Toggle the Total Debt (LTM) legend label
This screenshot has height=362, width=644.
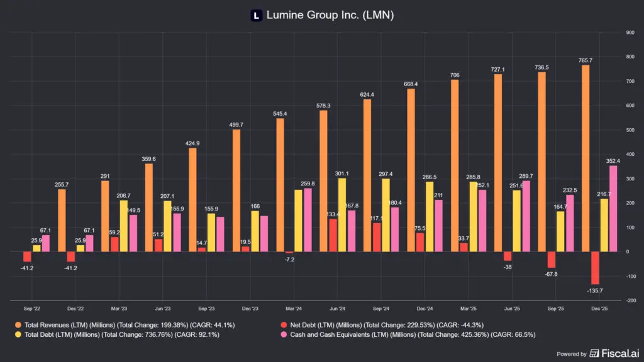click(122, 334)
